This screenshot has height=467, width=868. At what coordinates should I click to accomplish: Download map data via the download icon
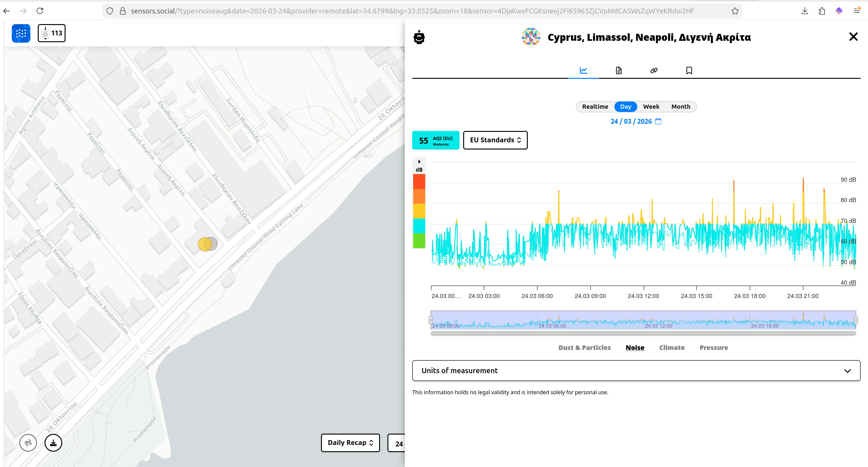[x=53, y=443]
